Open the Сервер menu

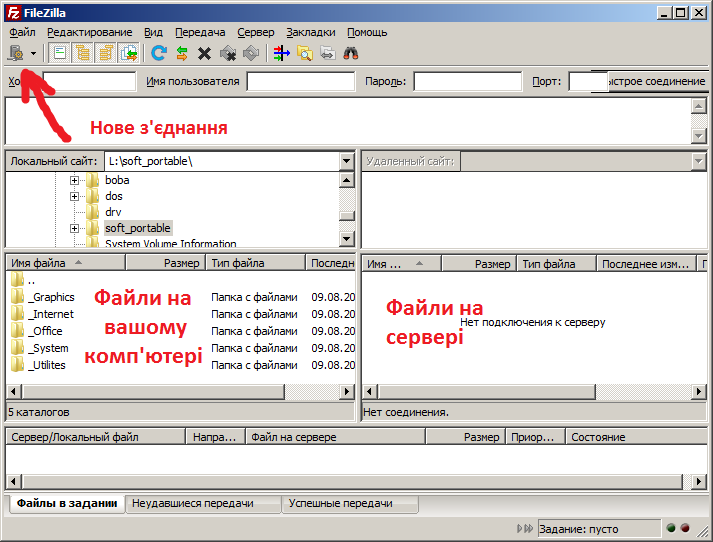tap(256, 32)
